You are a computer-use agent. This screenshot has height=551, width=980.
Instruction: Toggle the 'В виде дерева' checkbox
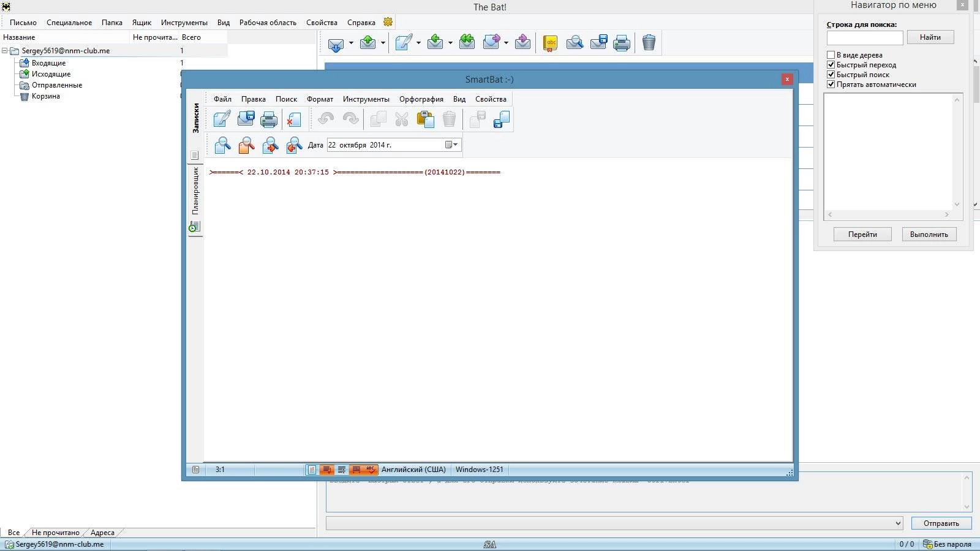[831, 55]
